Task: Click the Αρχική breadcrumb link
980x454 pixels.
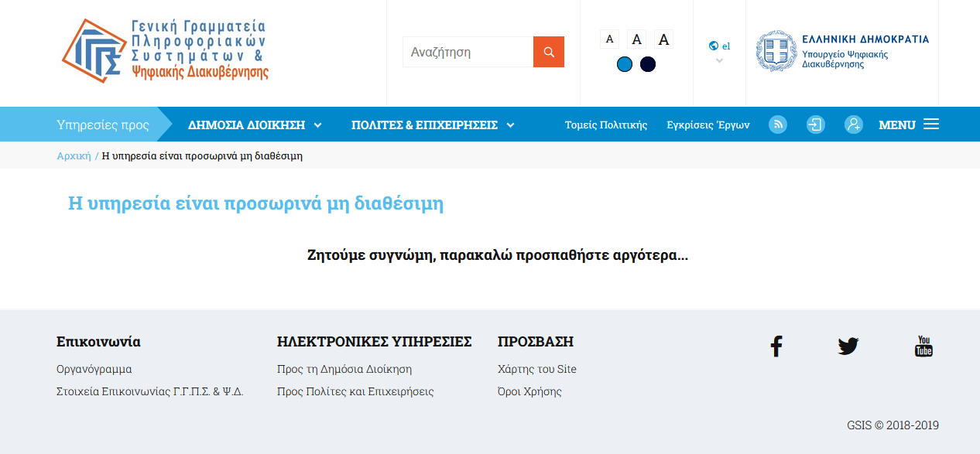Action: pyautogui.click(x=74, y=155)
